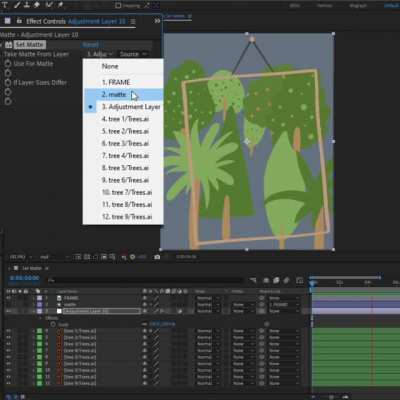Select the matte layer name in timeline
Viewport: 400px width, 400px height.
tap(70, 305)
